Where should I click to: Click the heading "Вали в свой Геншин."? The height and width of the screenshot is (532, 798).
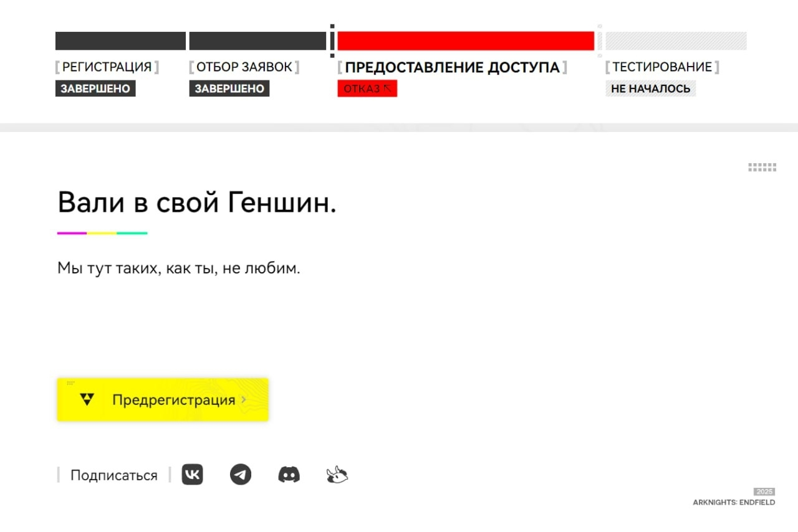(197, 203)
